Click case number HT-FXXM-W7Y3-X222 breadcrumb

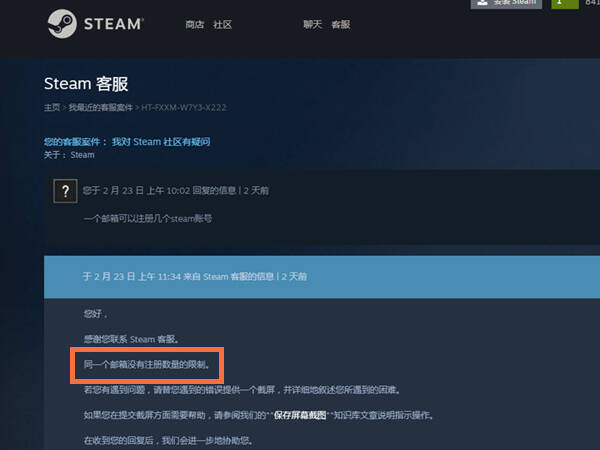click(184, 108)
